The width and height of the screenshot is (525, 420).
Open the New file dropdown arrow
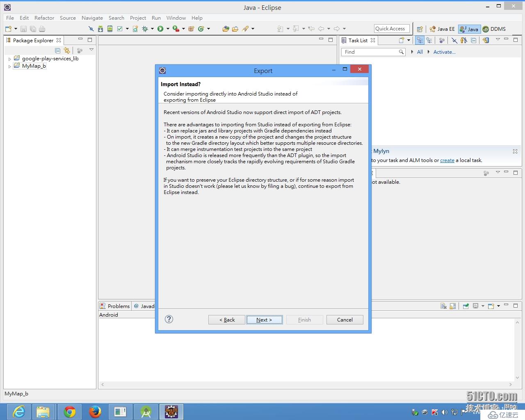tap(16, 29)
